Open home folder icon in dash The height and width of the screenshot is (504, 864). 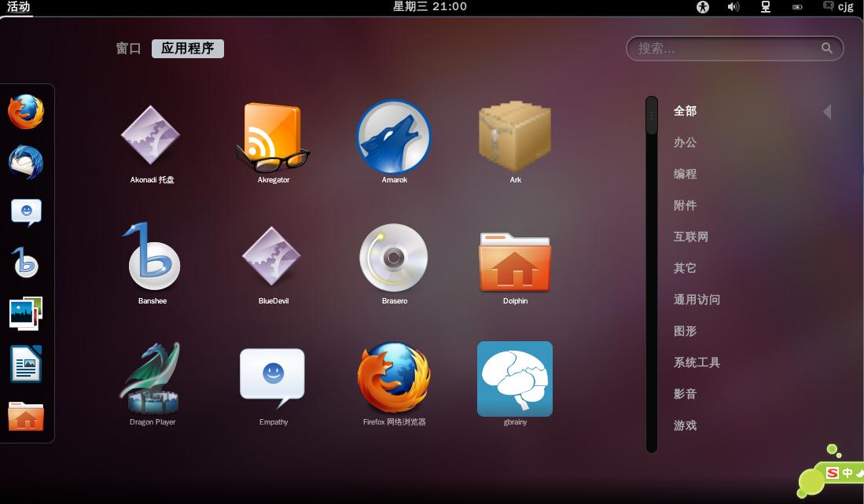coord(26,416)
